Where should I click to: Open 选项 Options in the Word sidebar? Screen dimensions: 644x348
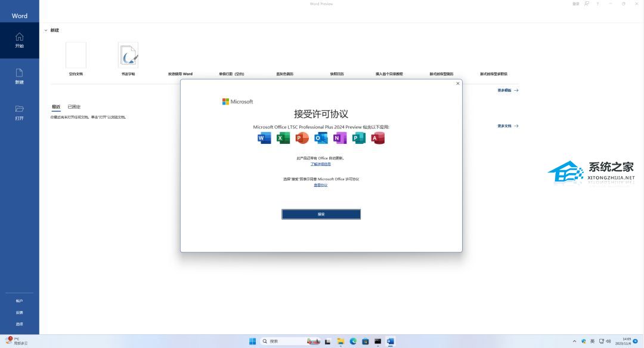(x=19, y=324)
